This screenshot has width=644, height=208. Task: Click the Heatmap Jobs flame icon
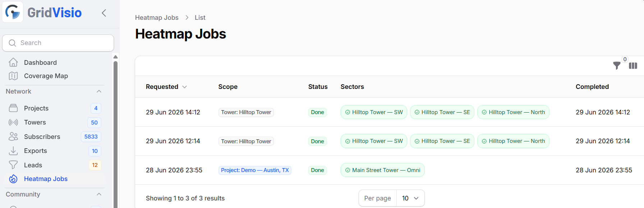tap(13, 179)
